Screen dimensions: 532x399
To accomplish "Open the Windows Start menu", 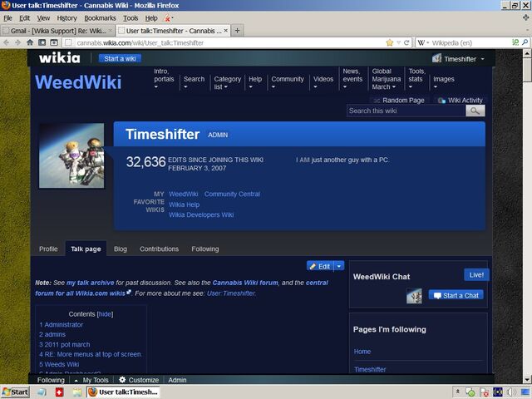I will pyautogui.click(x=15, y=392).
